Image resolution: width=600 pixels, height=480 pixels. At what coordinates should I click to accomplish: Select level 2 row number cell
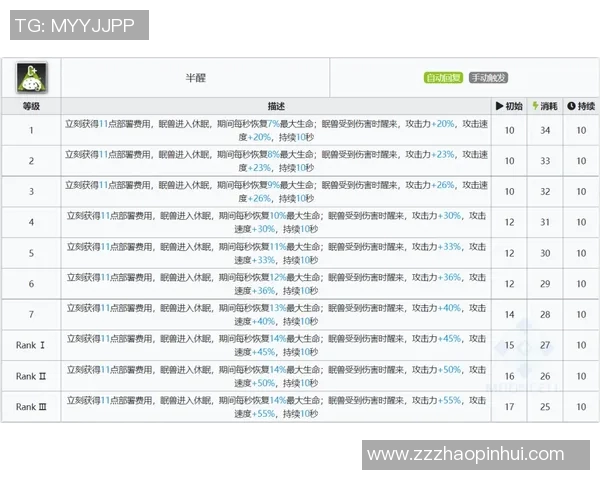pyautogui.click(x=31, y=161)
